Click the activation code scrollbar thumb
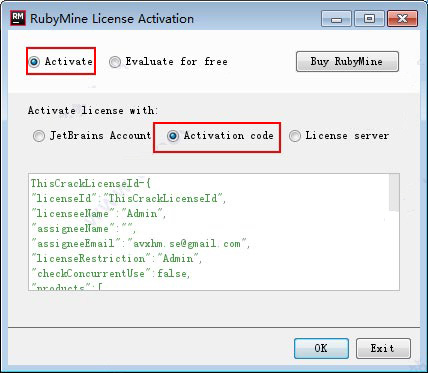 394,192
